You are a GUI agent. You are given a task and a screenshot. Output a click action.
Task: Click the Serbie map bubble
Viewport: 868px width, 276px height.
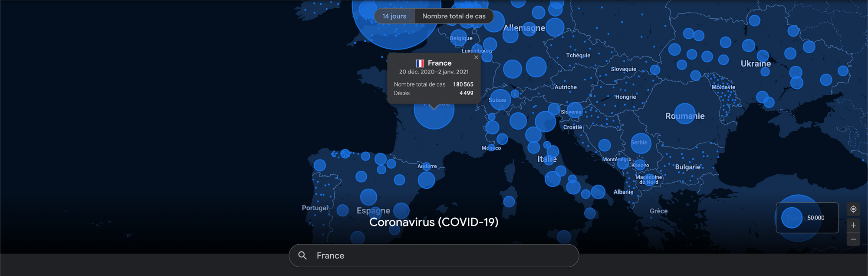tap(641, 143)
